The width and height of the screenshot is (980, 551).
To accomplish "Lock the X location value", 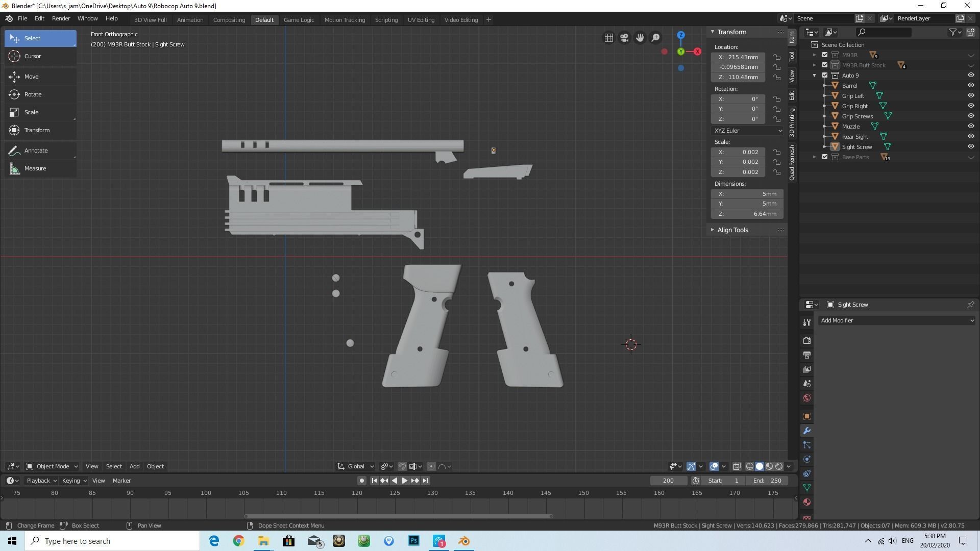I will 777,57.
